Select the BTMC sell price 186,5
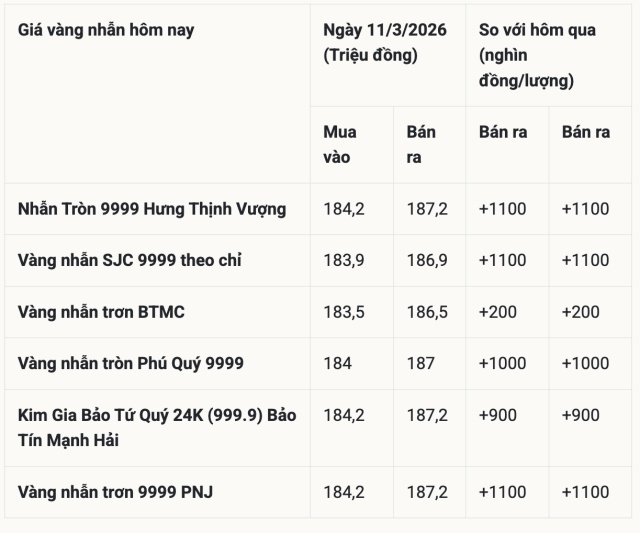640x533 pixels. [427, 312]
